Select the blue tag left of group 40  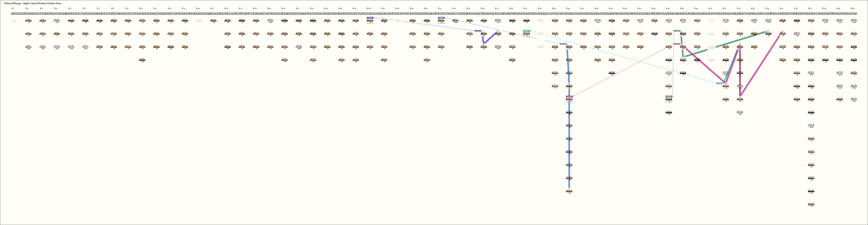[x=563, y=44]
